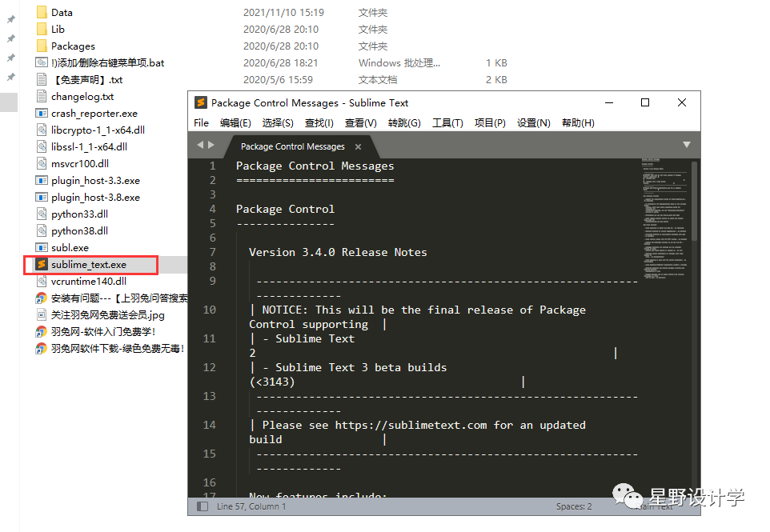Click the Lib folder icon
This screenshot has height=532, width=770.
coord(42,29)
